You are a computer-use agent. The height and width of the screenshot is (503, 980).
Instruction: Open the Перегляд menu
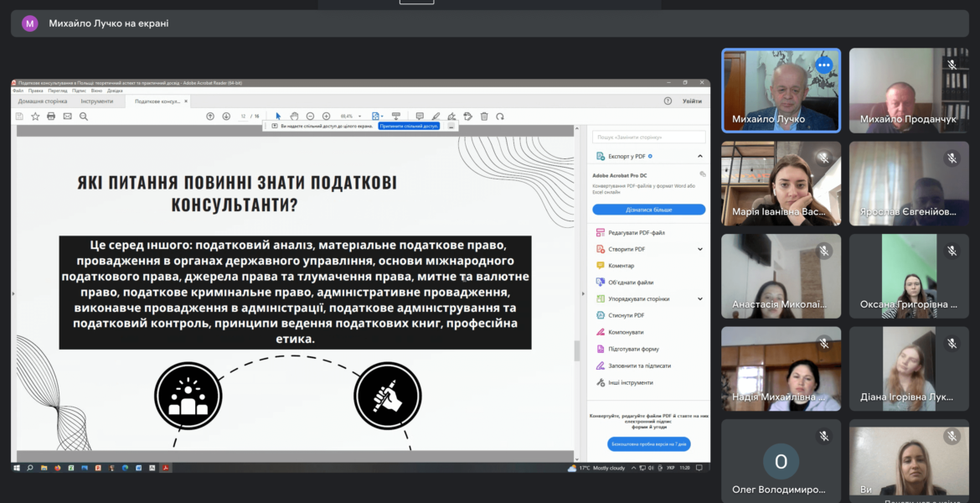(x=58, y=91)
